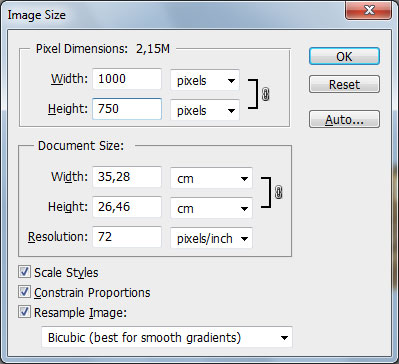399x364 pixels.
Task: Open the pixels/inch resolution units dropdown
Action: click(x=211, y=238)
